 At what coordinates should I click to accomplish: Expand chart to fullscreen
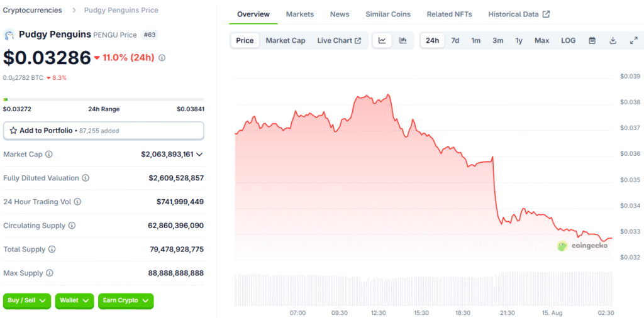tap(633, 41)
